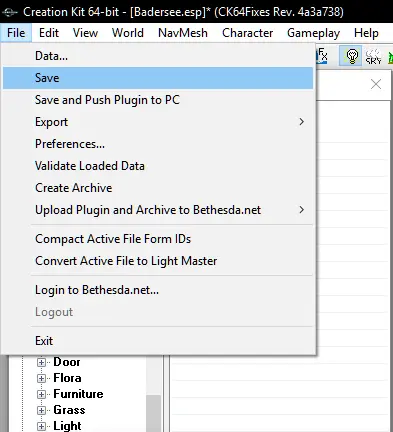Open the NavMesh menu
Image resolution: width=393 pixels, height=432 pixels.
[183, 33]
